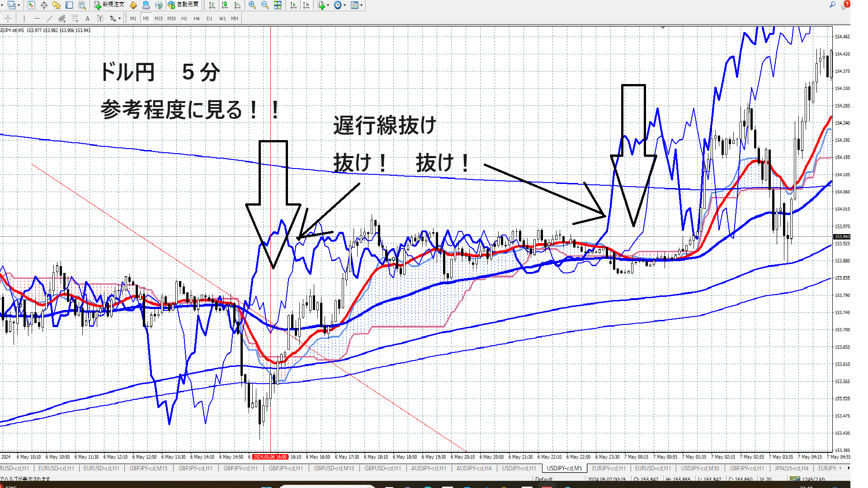The image size is (868, 488).
Task: Open the AUDJPY-cd,H1 chart tab
Action: click(429, 468)
